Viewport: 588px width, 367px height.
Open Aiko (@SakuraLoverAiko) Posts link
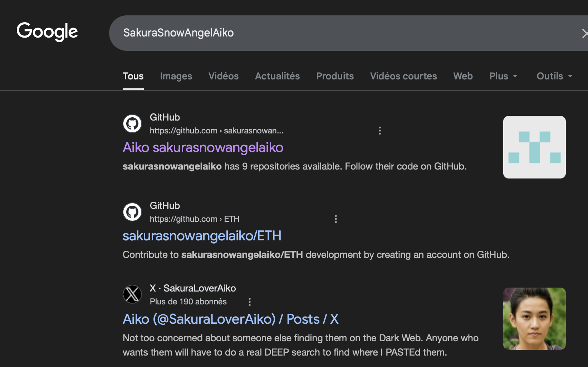[230, 319]
